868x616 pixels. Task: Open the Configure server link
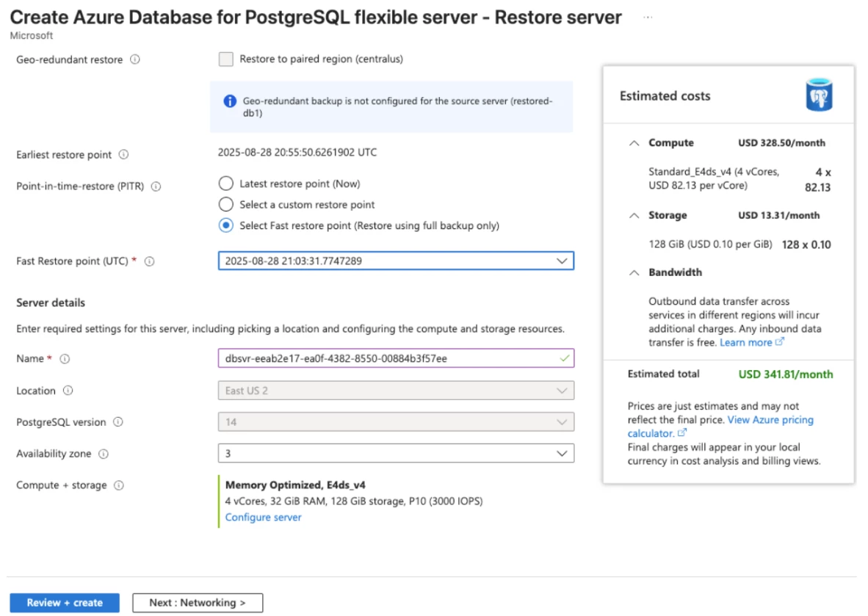pos(264,518)
